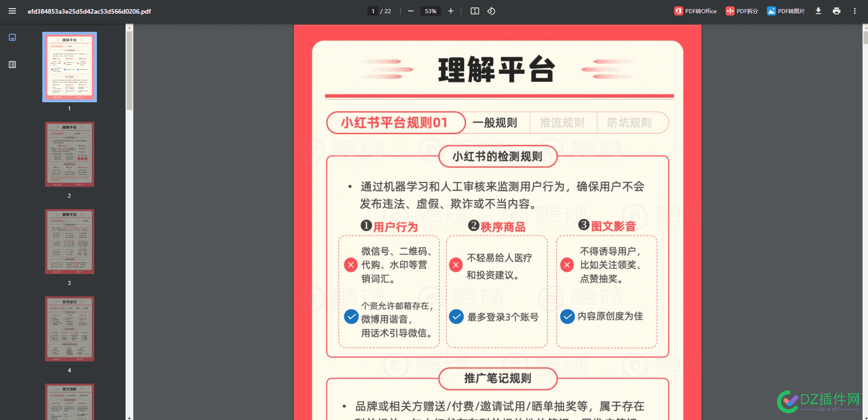Image resolution: width=868 pixels, height=420 pixels.
Task: Rotate the document counterclockwise
Action: (x=491, y=11)
